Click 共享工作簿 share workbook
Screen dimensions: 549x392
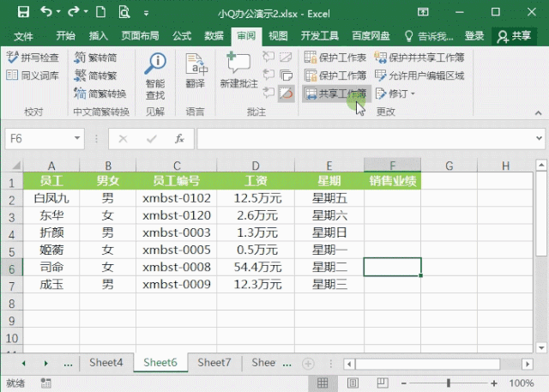pyautogui.click(x=336, y=93)
